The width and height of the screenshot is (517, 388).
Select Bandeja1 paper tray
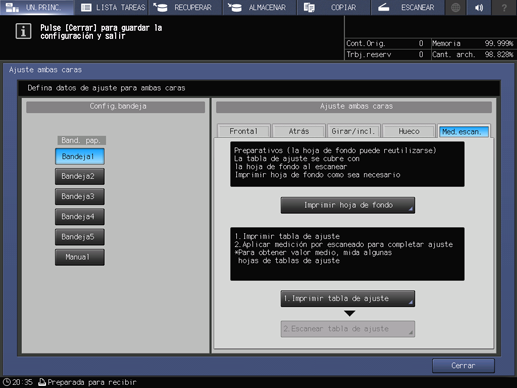(80, 156)
